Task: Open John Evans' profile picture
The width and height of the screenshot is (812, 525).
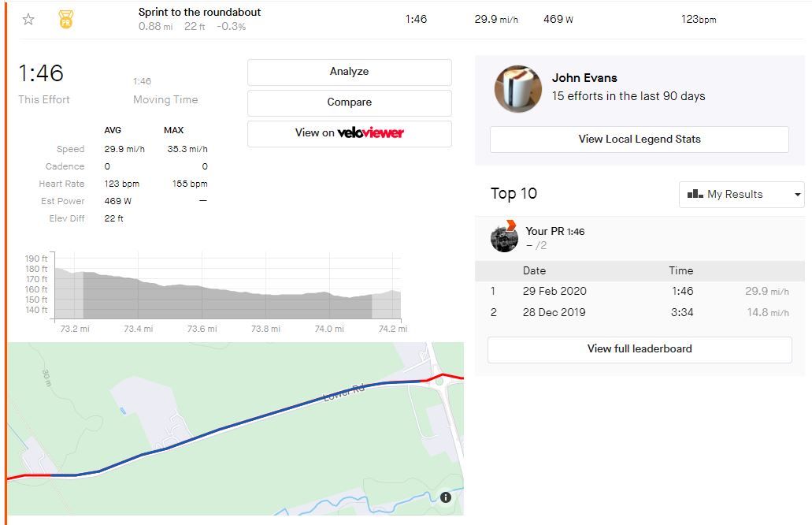Action: 518,88
